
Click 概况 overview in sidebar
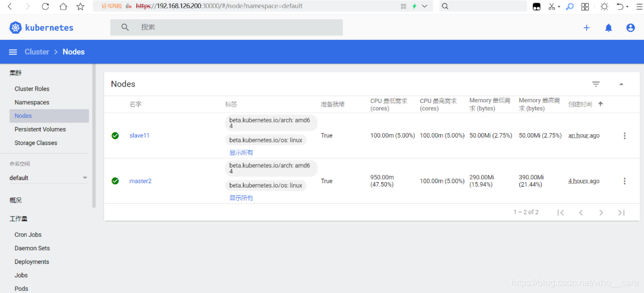15,200
